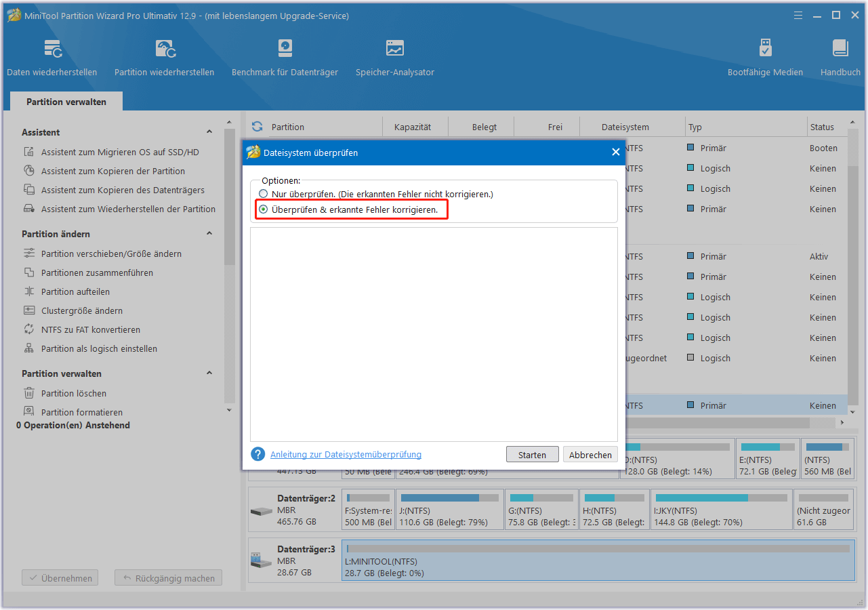Select J:(NTFS) partition on disk 2
This screenshot has width=868, height=610.
tap(450, 510)
